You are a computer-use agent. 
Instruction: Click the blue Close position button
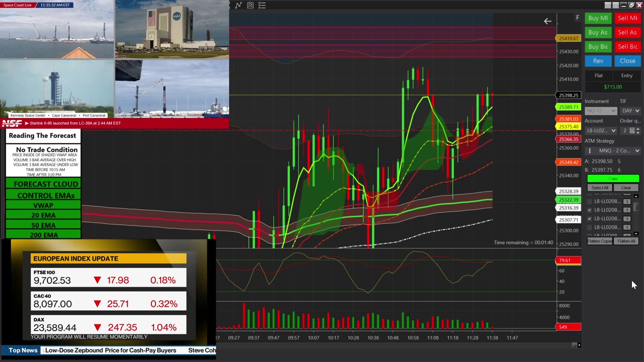coord(627,61)
